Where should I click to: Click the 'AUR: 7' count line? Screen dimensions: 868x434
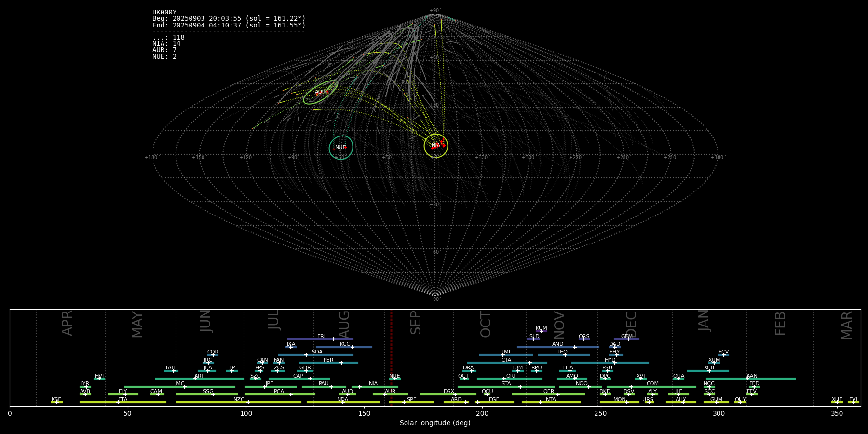(x=164, y=50)
